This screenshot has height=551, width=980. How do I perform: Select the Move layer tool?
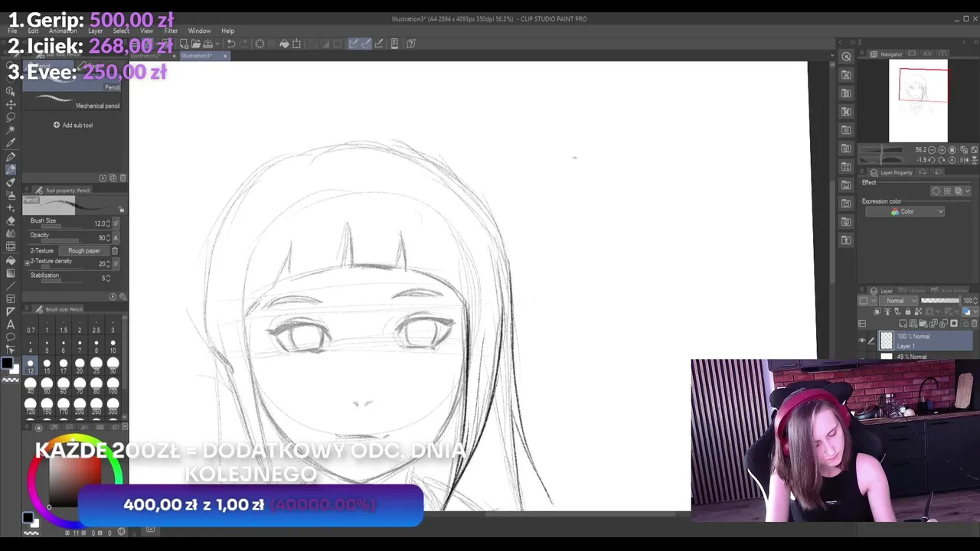[11, 104]
